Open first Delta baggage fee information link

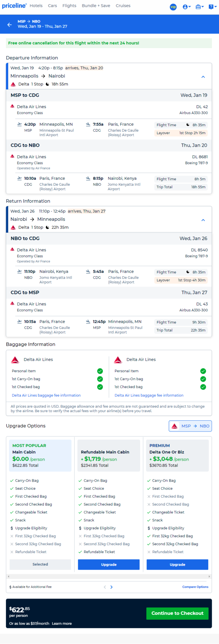point(46,395)
